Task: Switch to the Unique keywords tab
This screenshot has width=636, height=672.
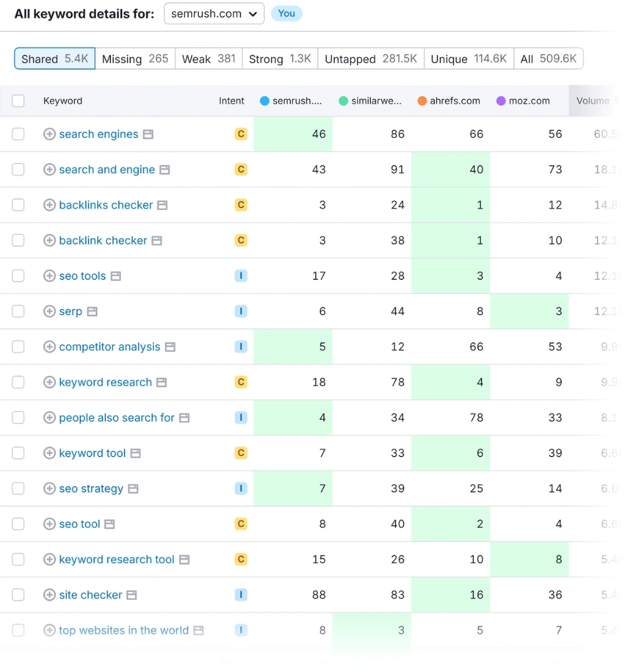Action: point(469,58)
